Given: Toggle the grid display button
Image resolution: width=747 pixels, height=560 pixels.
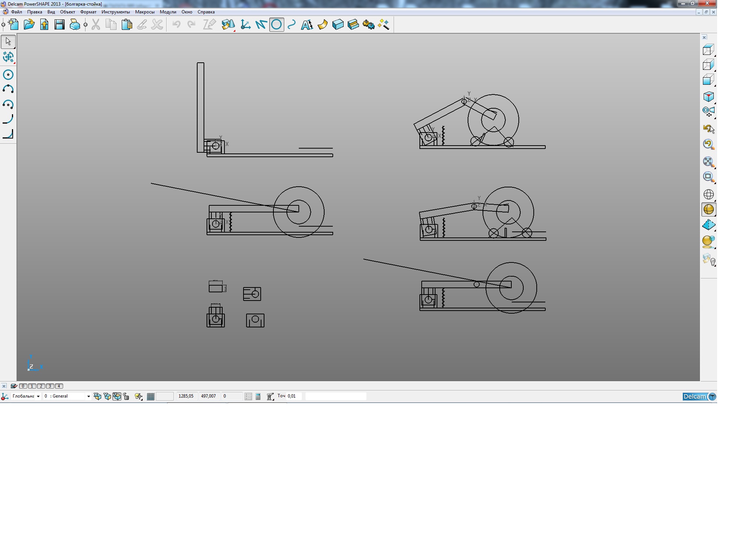Looking at the screenshot, I should point(151,396).
